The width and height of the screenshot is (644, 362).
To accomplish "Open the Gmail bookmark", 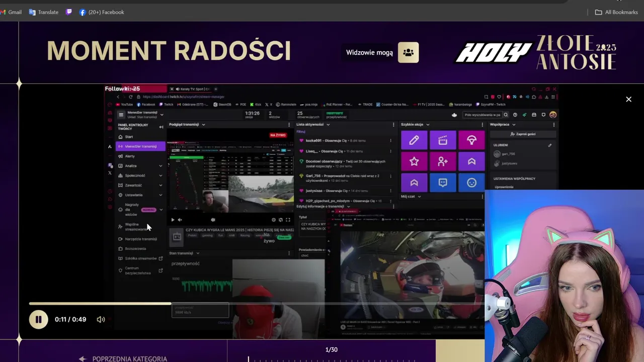I will (11, 12).
